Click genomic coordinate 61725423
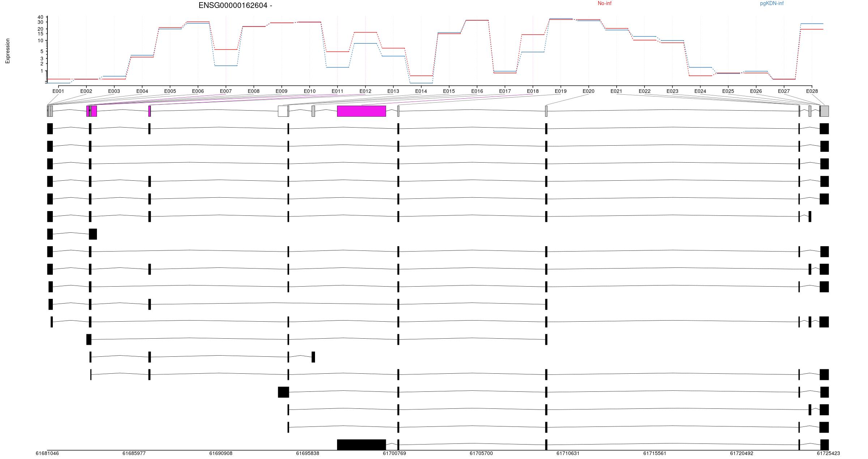868x459 pixels. [828, 453]
